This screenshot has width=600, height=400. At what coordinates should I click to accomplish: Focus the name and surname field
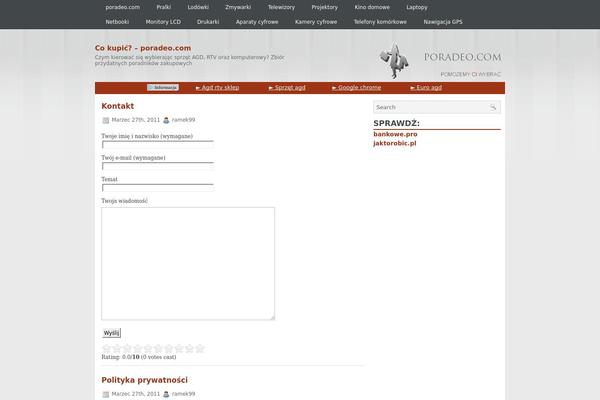pyautogui.click(x=158, y=145)
